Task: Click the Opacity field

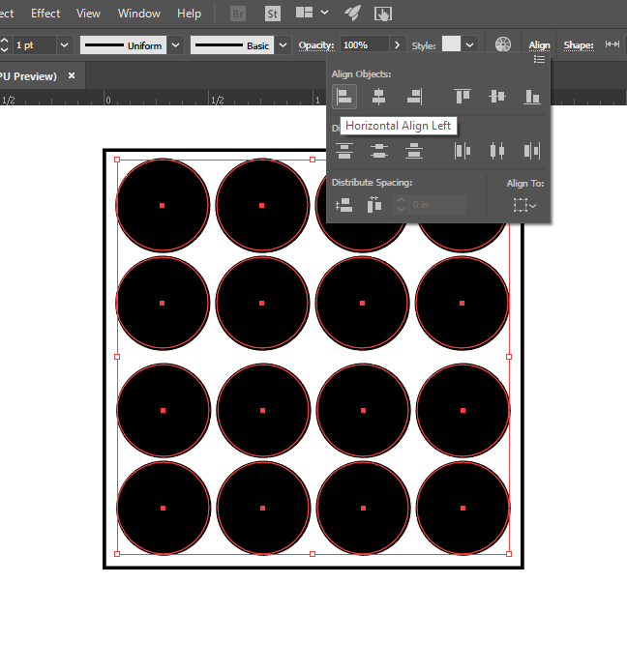Action: pyautogui.click(x=364, y=45)
